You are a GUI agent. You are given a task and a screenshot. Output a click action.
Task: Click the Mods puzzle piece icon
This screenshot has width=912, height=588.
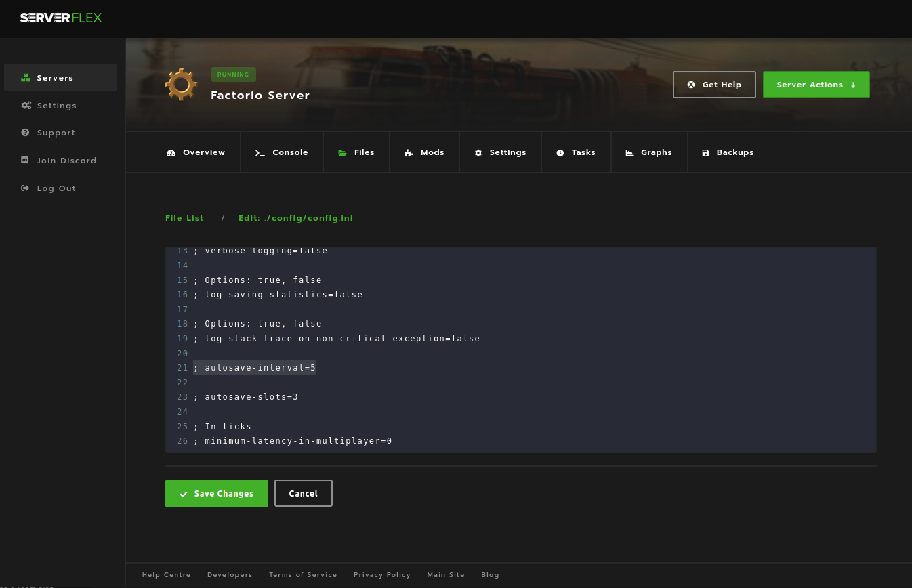pos(409,153)
